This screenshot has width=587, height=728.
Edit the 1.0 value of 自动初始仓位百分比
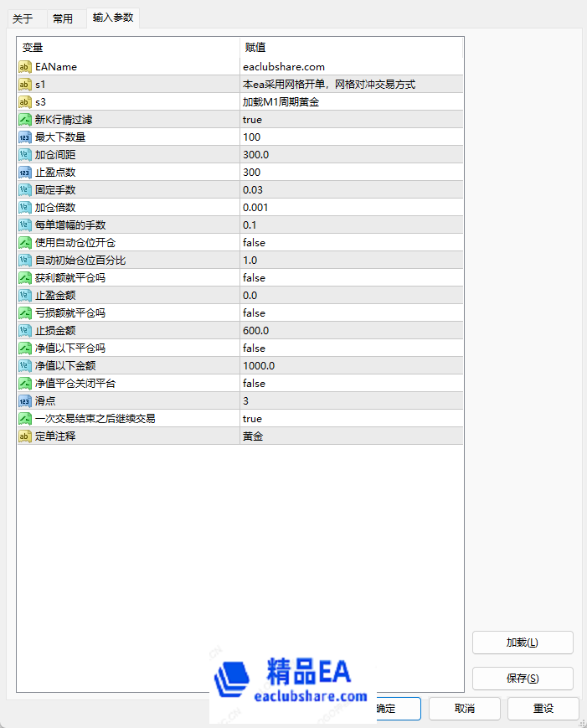[x=351, y=261]
